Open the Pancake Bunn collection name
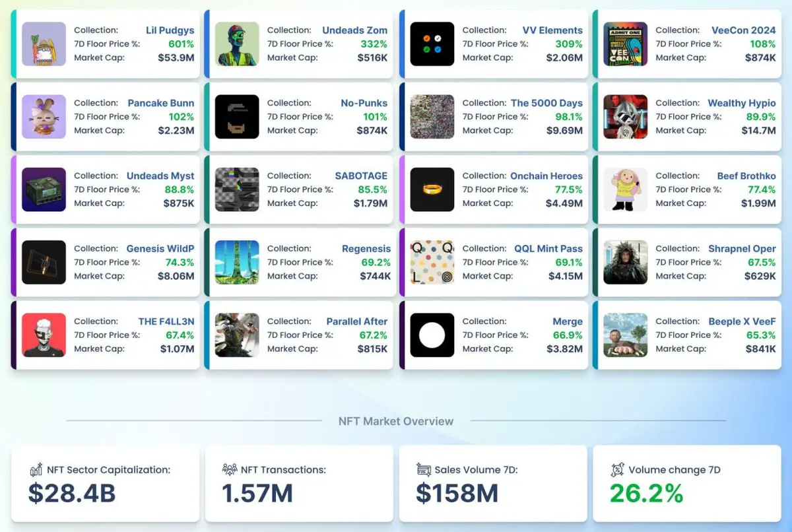Viewport: 792px width, 532px height. (161, 103)
